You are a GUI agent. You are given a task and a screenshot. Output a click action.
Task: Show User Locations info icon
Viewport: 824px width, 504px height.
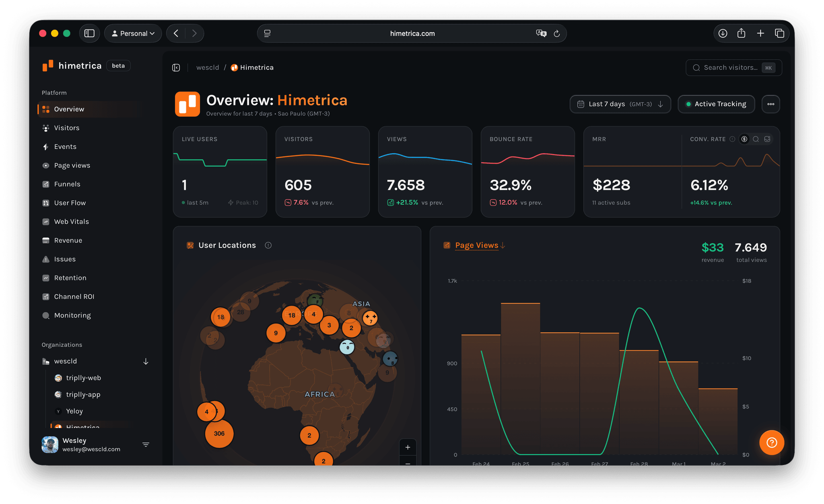click(x=268, y=245)
